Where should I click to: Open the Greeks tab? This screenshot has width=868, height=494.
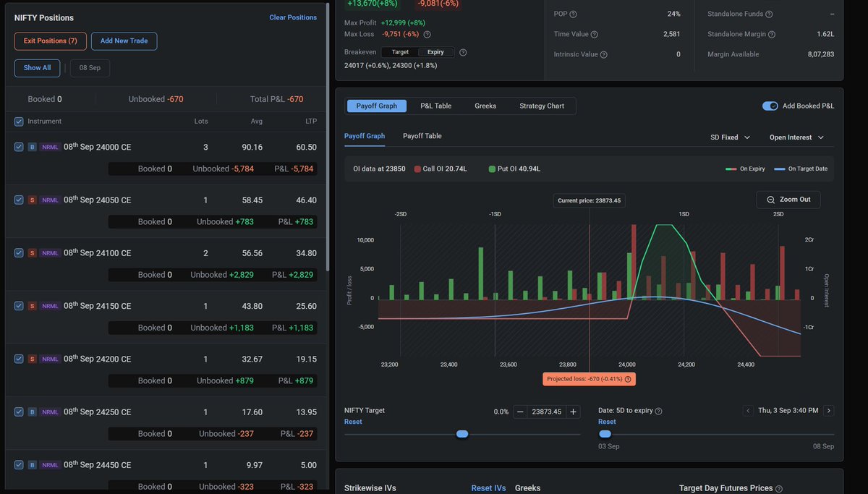point(485,106)
